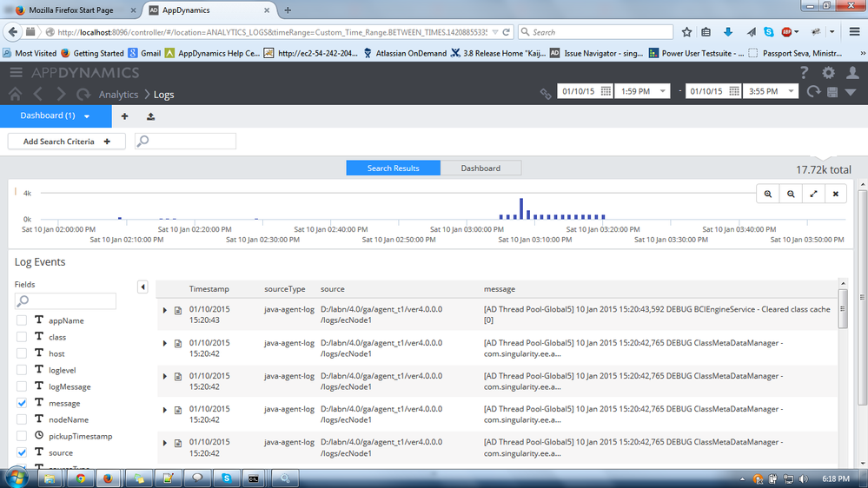Viewport: 868px width, 488px height.
Task: Click the help question mark icon
Action: point(804,73)
